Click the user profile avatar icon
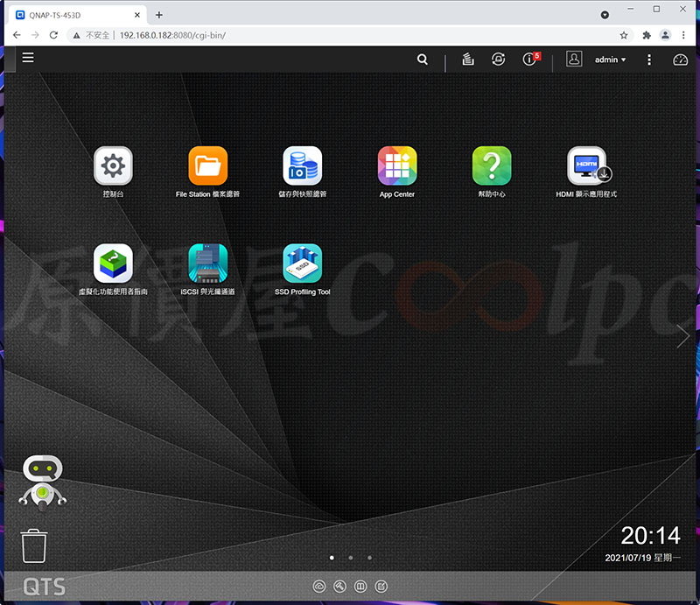This screenshot has height=605, width=700. tap(574, 59)
